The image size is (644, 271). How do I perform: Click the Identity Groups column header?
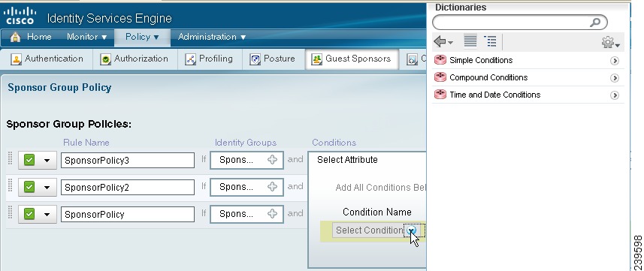coord(246,143)
